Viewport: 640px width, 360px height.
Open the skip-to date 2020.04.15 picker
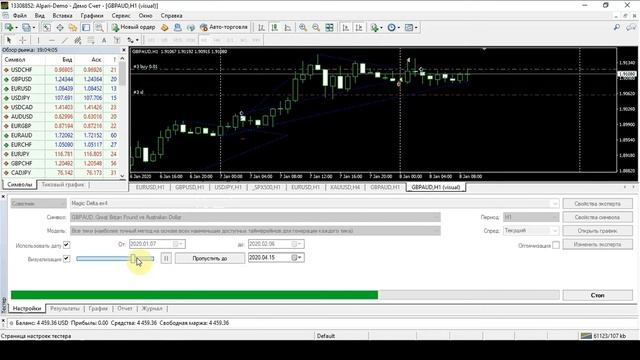298,258
